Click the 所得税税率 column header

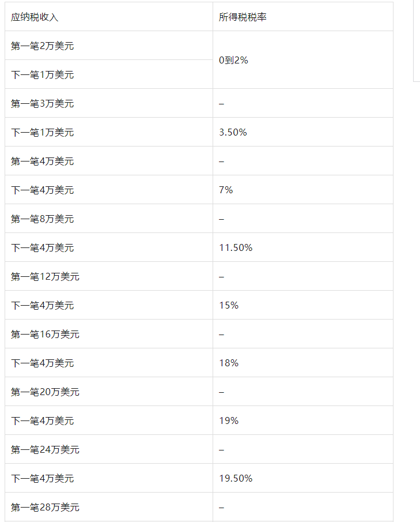(x=303, y=17)
